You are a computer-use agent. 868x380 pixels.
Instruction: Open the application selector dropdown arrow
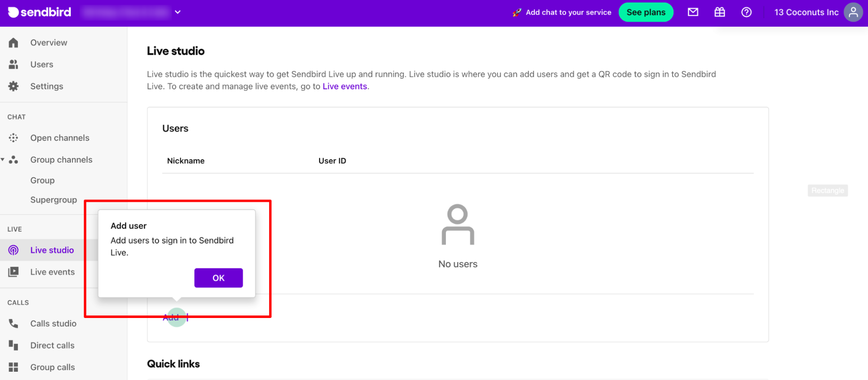[x=178, y=12]
